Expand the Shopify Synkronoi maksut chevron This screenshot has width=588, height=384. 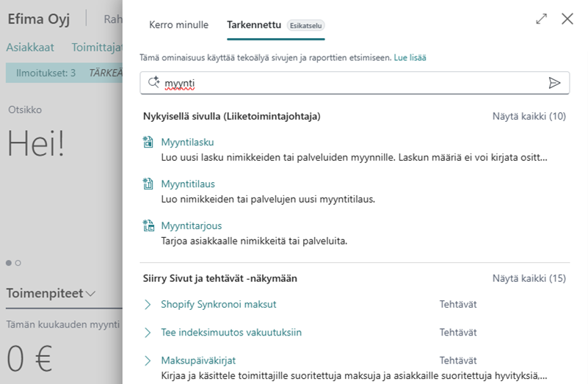(148, 304)
